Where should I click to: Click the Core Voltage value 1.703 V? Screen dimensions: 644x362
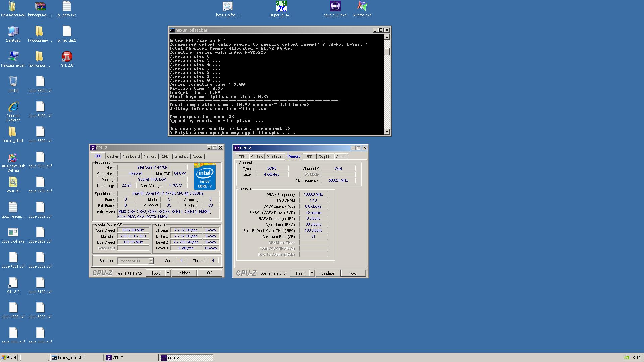pos(175,185)
